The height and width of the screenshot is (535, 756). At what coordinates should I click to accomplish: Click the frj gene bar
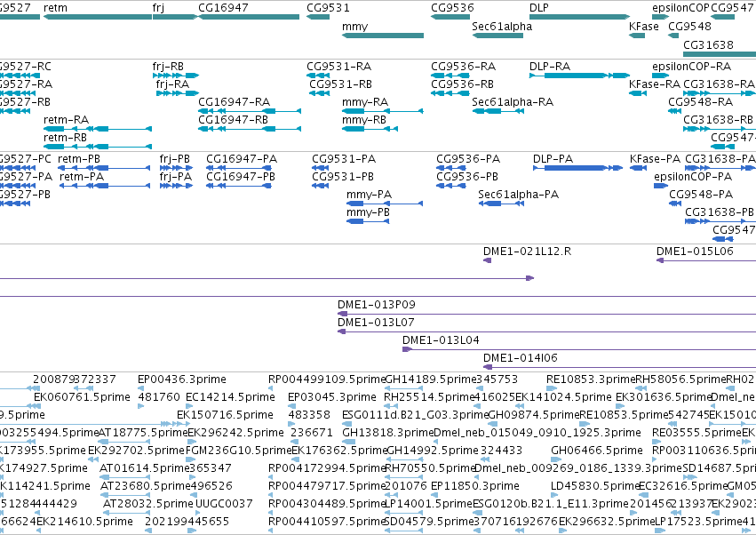(175, 17)
